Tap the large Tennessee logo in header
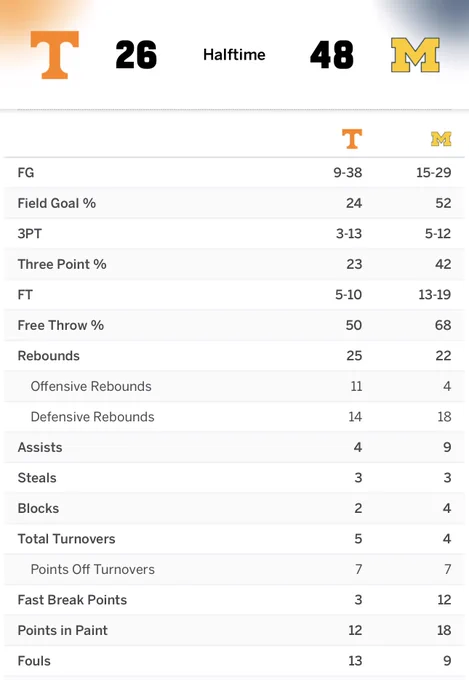The height and width of the screenshot is (680, 469). (55, 55)
